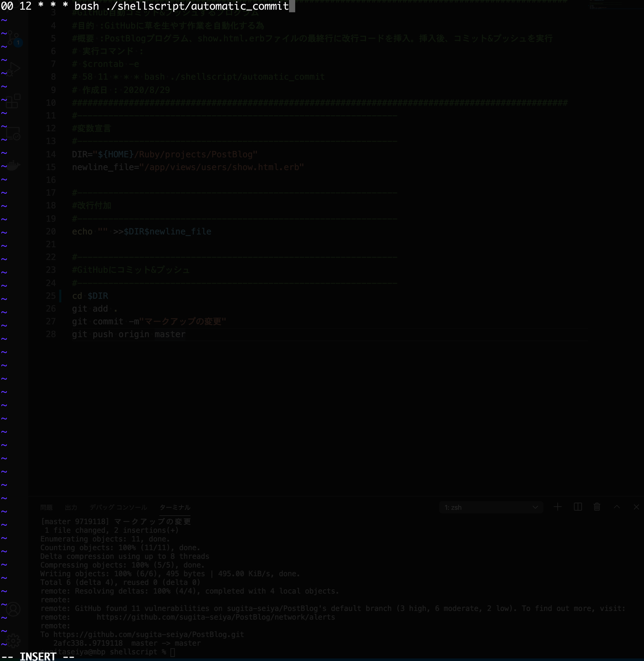Place cursor on the echo command line 20
This screenshot has height=661, width=644.
click(141, 231)
